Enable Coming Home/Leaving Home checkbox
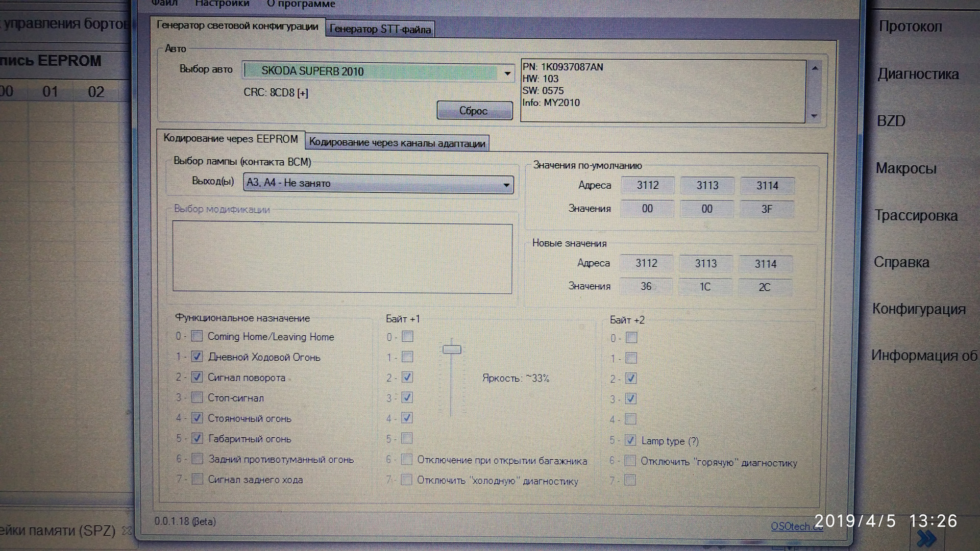The image size is (980, 551). tap(197, 336)
